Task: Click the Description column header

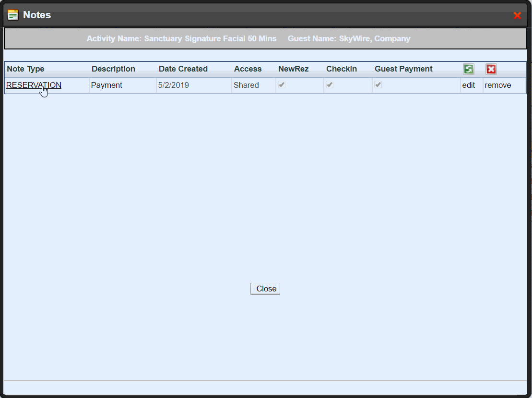Action: coord(113,69)
